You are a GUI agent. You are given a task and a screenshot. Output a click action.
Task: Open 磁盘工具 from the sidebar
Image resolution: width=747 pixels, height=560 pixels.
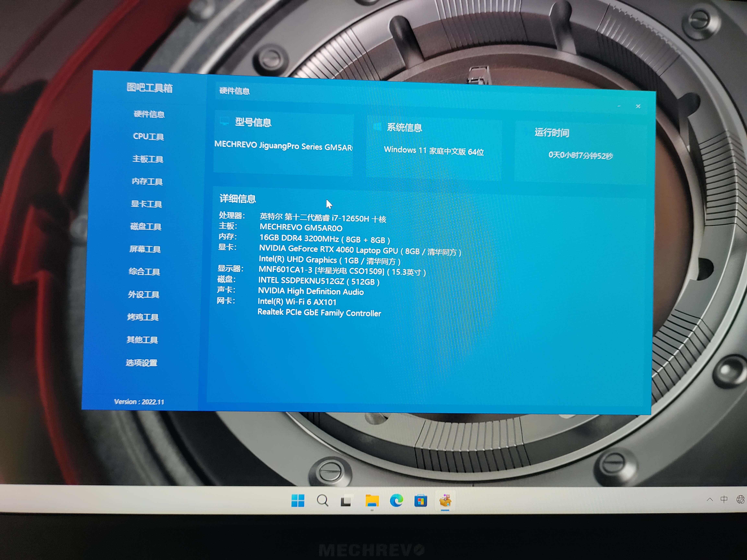point(146,227)
